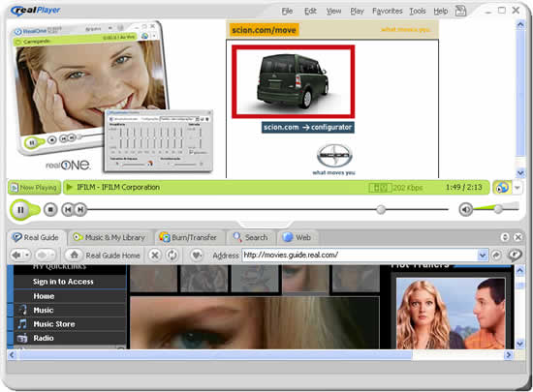Click the Scion logo emblem
The width and height of the screenshot is (533, 392).
(334, 156)
